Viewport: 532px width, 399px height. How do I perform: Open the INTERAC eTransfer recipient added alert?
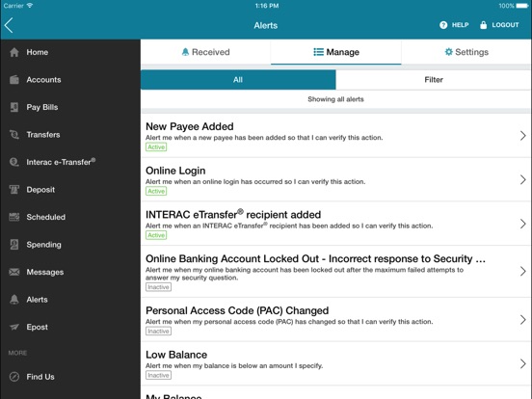[x=336, y=224]
